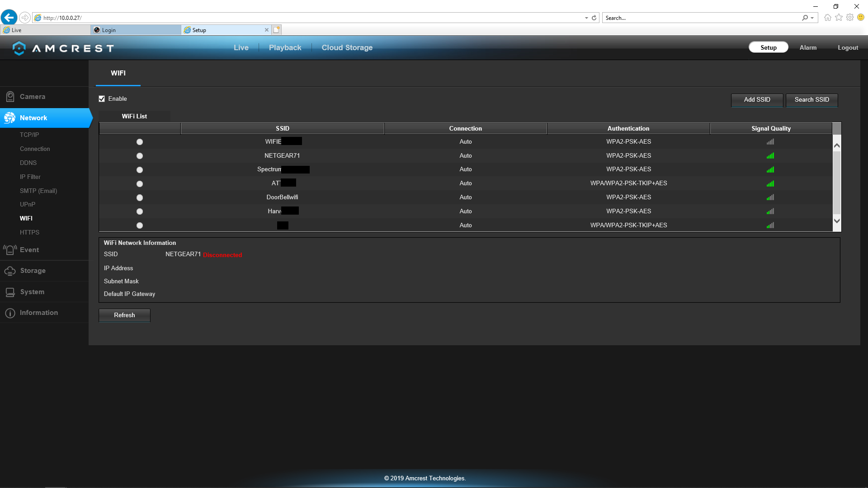Open HTTPS settings
868x488 pixels.
[x=29, y=232]
